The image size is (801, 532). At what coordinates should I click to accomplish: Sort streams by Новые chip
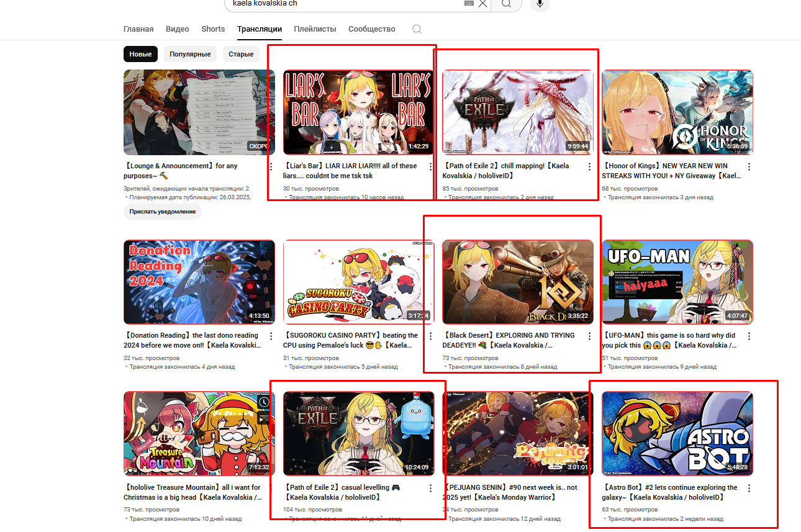click(140, 54)
